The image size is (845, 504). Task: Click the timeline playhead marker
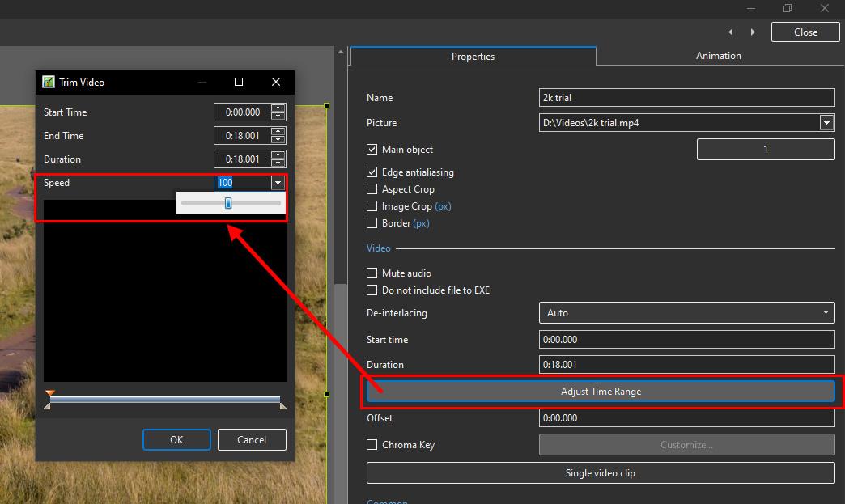point(50,394)
